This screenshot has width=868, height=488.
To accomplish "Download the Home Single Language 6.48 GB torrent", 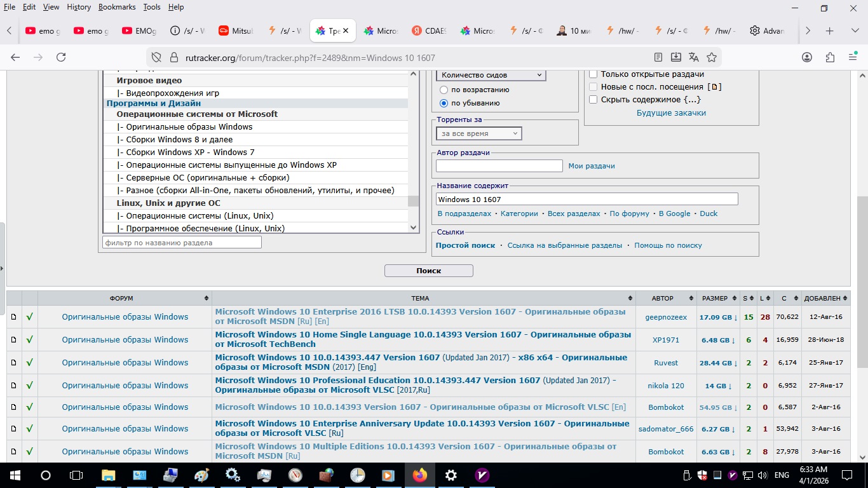I will tap(719, 340).
